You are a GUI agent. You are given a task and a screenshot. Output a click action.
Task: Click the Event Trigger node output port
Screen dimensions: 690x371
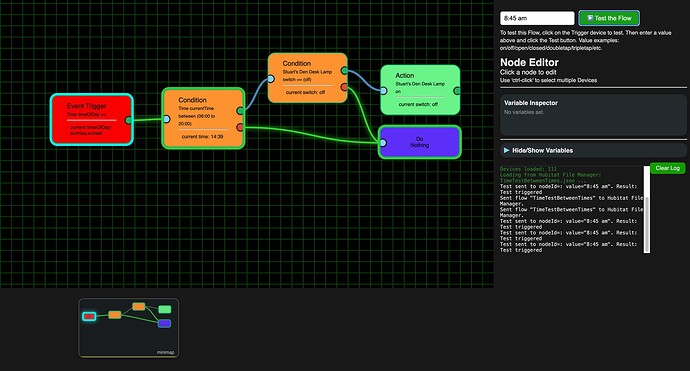point(128,120)
